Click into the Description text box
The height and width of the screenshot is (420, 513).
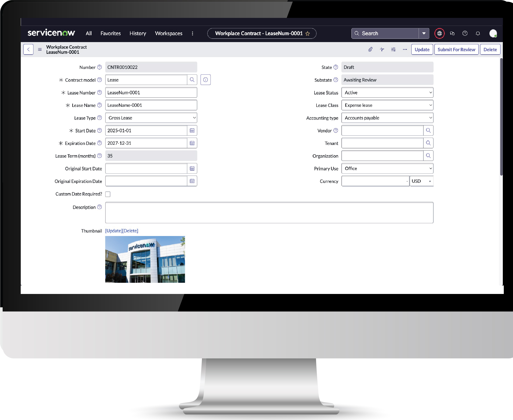coord(269,212)
